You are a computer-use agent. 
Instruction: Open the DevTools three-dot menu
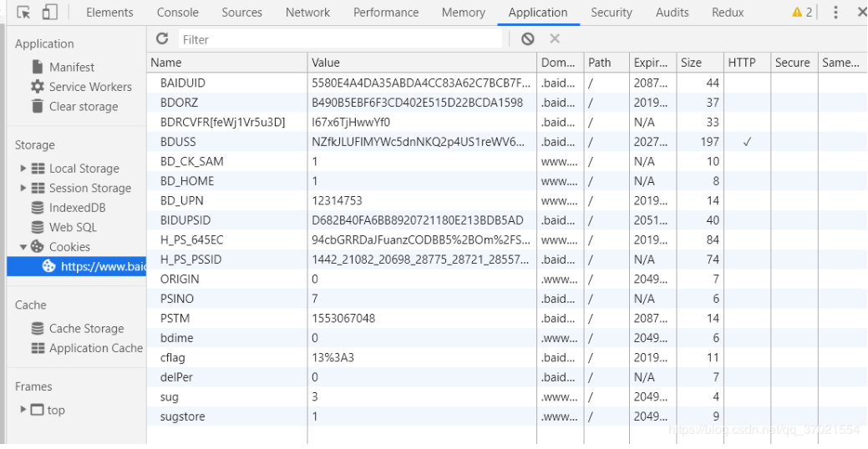[836, 13]
